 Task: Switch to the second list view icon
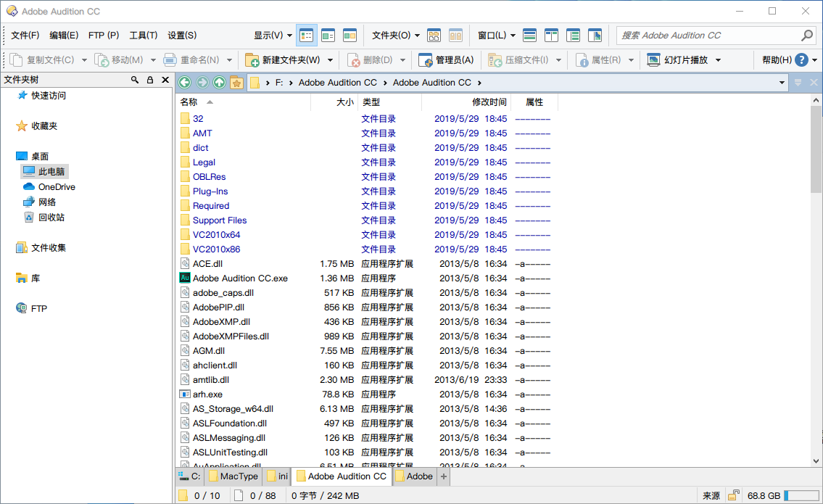(328, 36)
